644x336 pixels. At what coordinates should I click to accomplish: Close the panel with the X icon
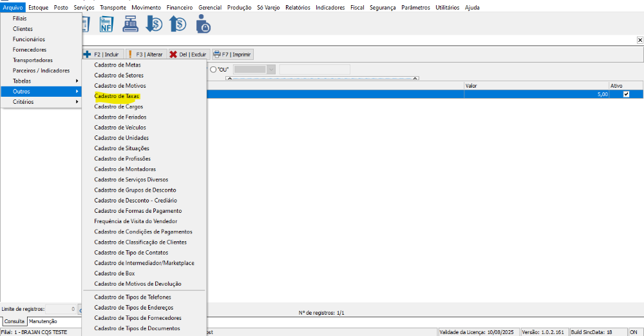[639, 40]
